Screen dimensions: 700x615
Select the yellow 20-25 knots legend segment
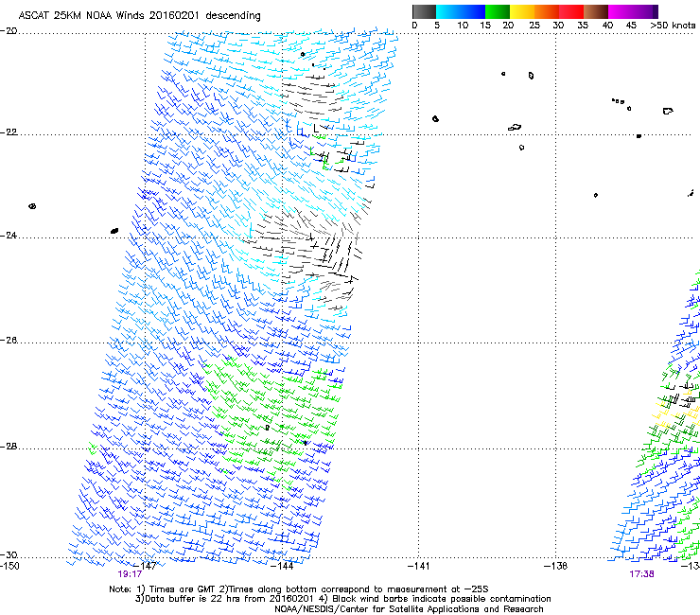point(522,11)
